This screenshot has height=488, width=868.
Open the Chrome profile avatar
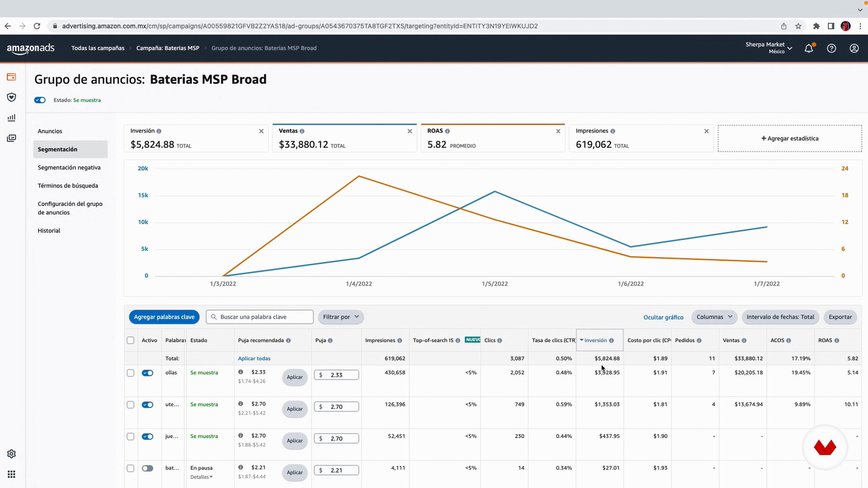pos(845,26)
